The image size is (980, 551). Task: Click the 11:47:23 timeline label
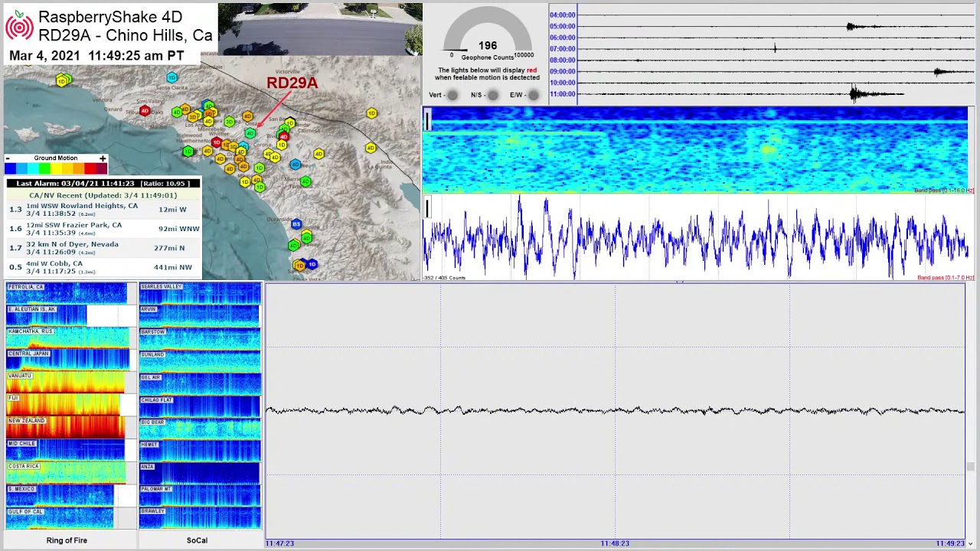[279, 543]
